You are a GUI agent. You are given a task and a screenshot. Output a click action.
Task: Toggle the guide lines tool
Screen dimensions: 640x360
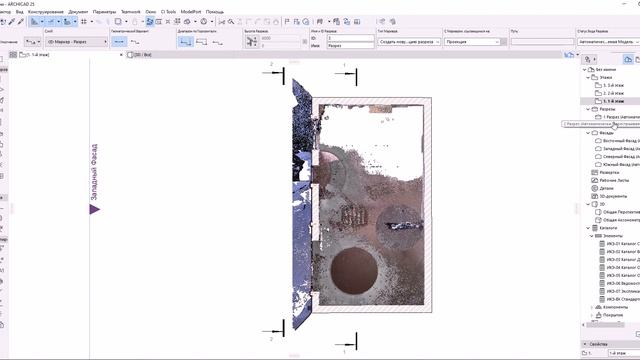(34, 22)
